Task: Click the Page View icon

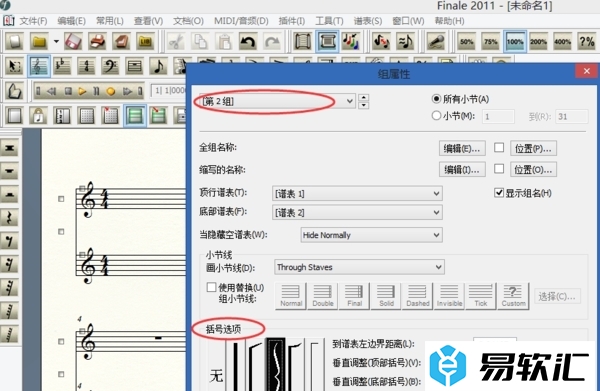Action: [327, 41]
